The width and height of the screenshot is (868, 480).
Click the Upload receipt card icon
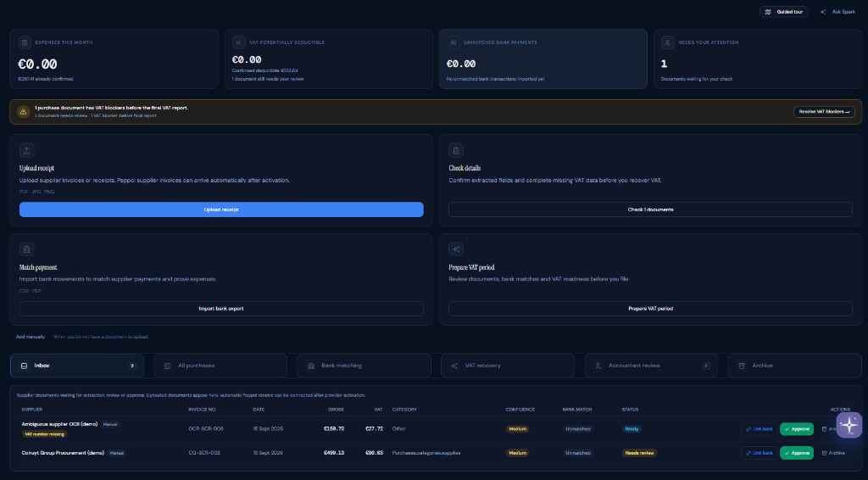coord(26,150)
